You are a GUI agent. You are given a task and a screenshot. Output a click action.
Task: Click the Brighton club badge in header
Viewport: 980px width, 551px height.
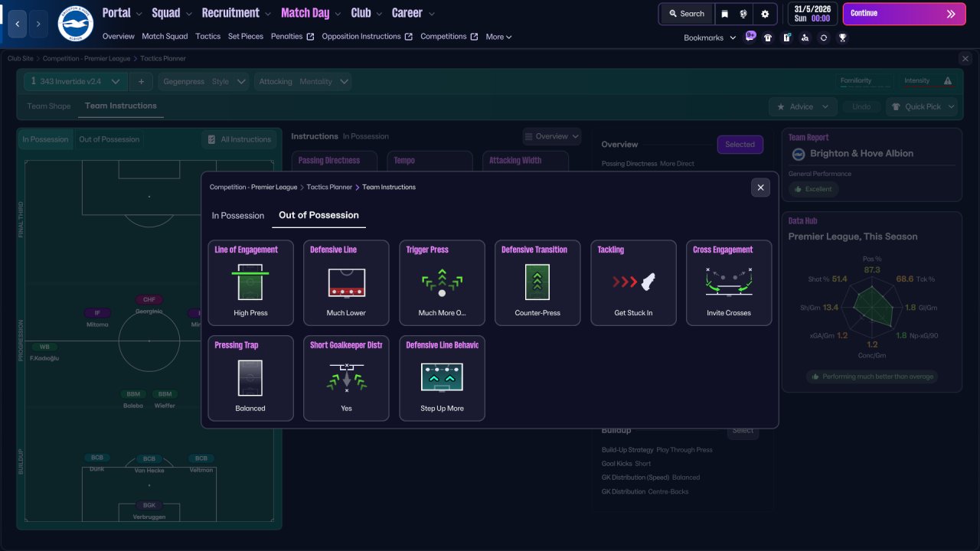coord(75,24)
